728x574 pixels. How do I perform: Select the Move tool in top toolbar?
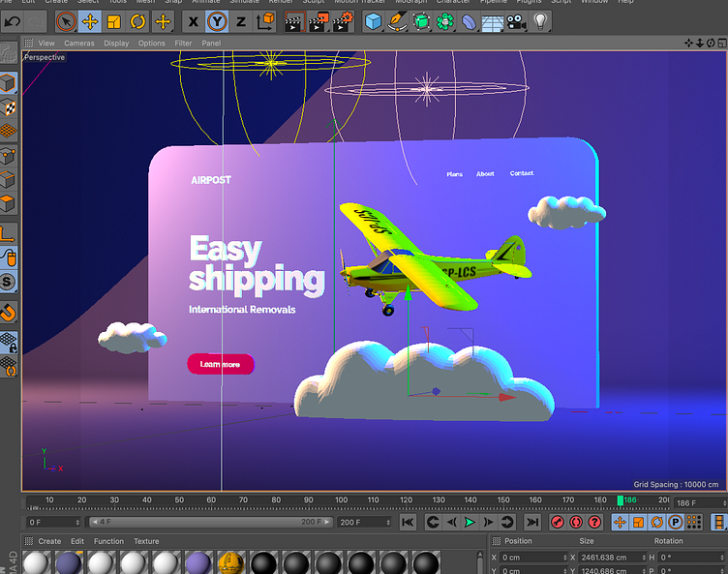[90, 21]
